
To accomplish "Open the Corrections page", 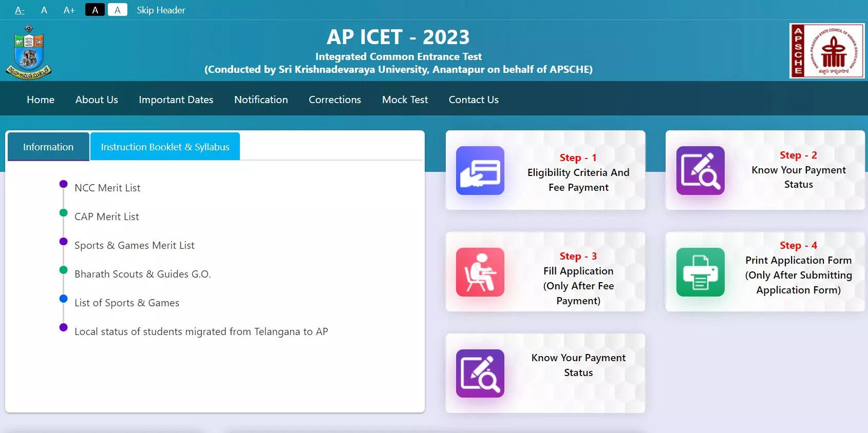I will tap(335, 100).
